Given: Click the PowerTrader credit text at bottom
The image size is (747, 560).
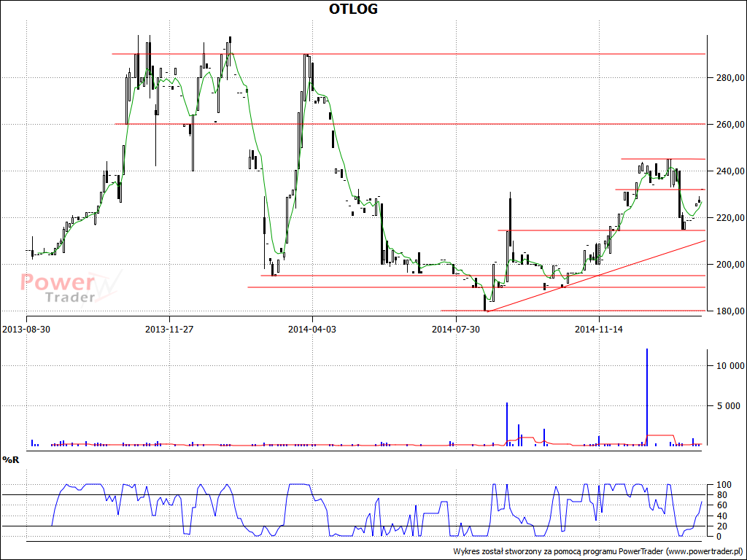Looking at the screenshot, I should 599,551.
